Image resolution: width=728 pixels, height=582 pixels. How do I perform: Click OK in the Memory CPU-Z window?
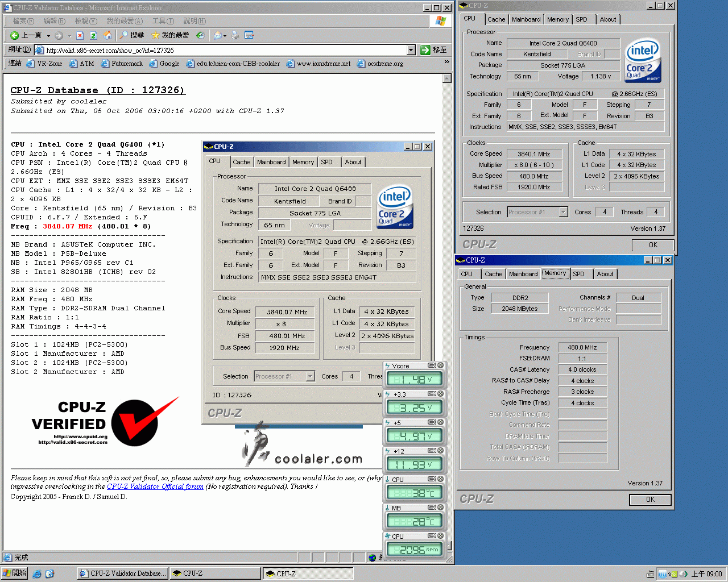click(x=650, y=500)
